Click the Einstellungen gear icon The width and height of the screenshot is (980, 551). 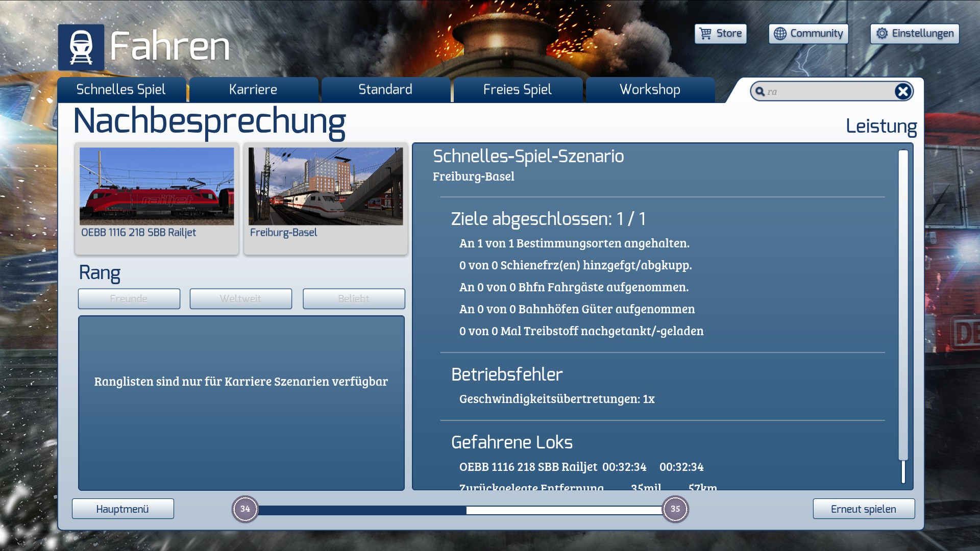point(881,34)
